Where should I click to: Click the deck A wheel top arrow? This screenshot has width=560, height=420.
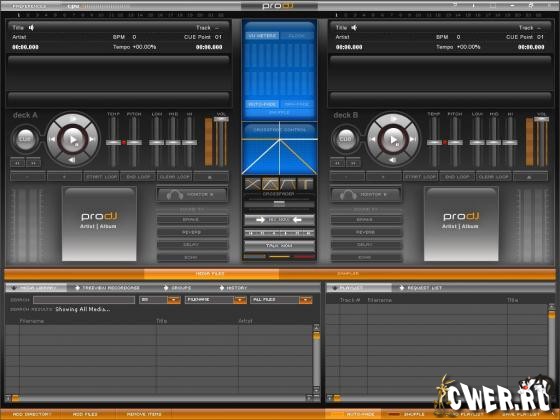tap(73, 119)
